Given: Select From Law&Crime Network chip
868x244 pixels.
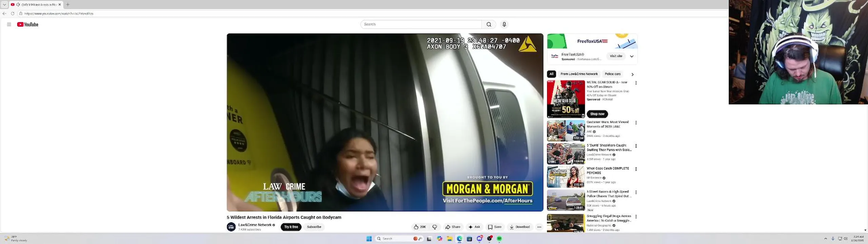Looking at the screenshot, I should [x=579, y=74].
